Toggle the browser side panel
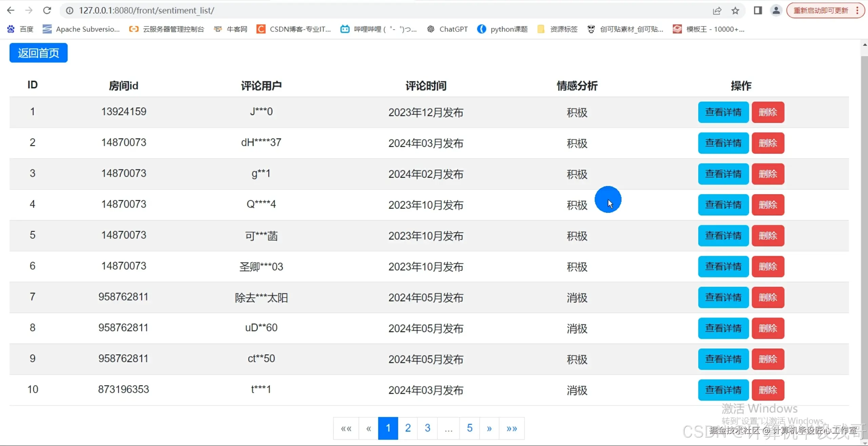This screenshot has height=446, width=868. [758, 11]
